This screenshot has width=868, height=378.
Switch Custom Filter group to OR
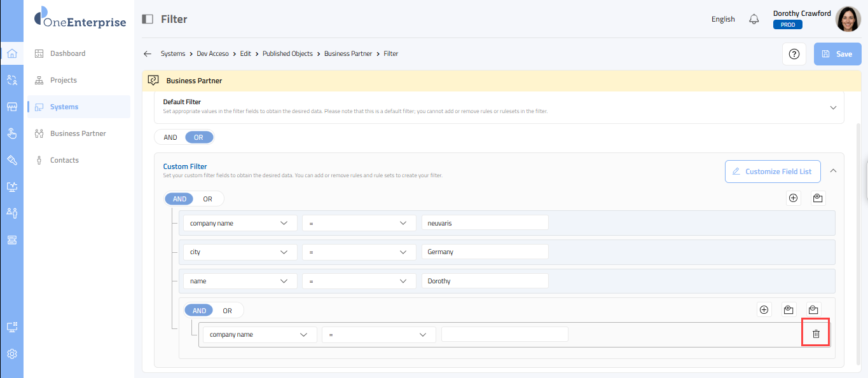(208, 199)
